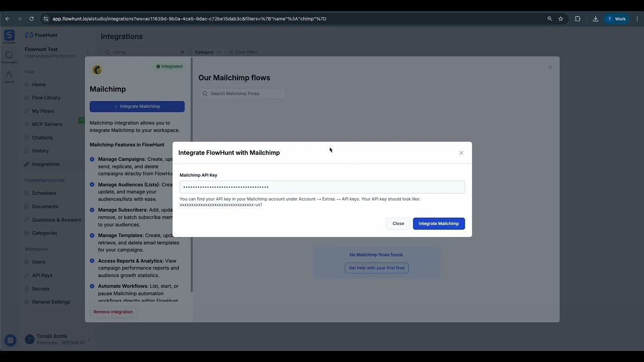This screenshot has width=644, height=362.
Task: Open the Work profile menu
Action: (616, 19)
